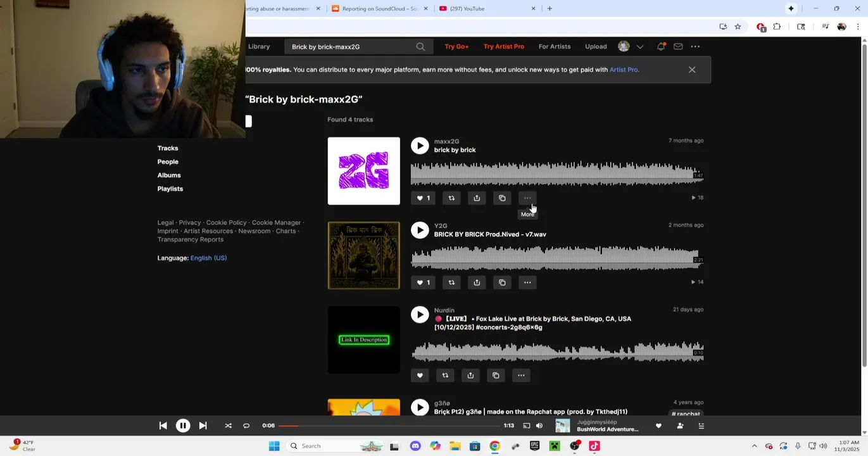Seek along the bottom player progress bar
This screenshot has height=456, width=868.
point(389,426)
